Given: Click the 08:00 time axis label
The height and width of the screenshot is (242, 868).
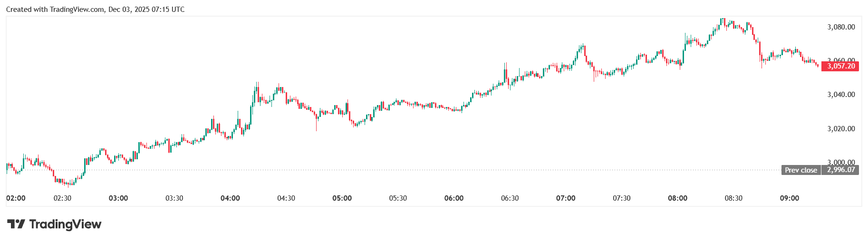Looking at the screenshot, I should tap(677, 198).
